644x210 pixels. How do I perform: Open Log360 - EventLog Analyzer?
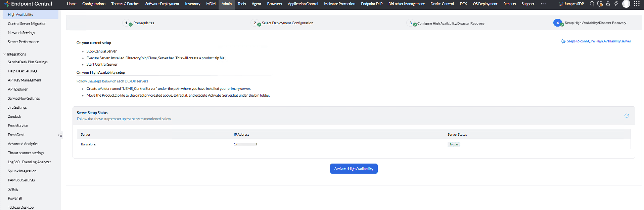30,162
